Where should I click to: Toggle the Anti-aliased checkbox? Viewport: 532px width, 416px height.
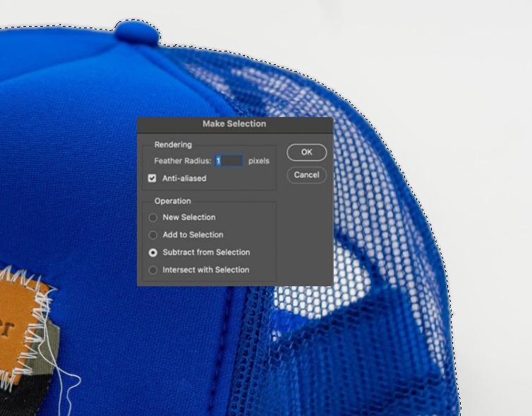click(x=152, y=178)
